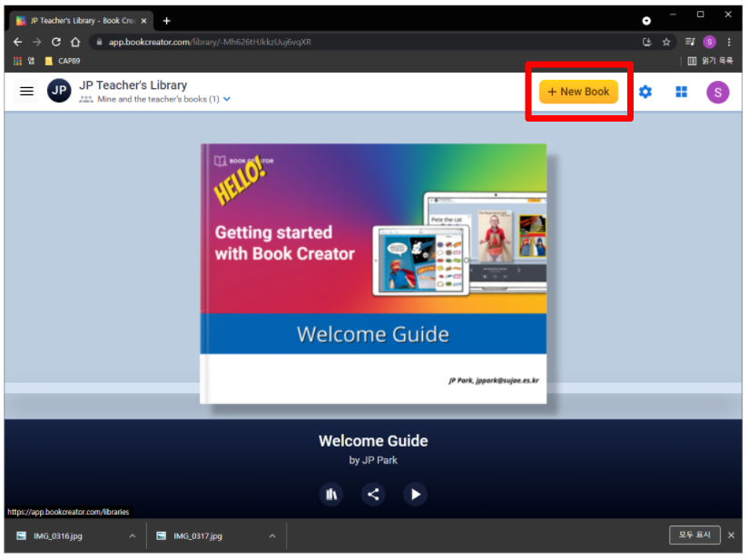View site security lock info

pos(99,42)
